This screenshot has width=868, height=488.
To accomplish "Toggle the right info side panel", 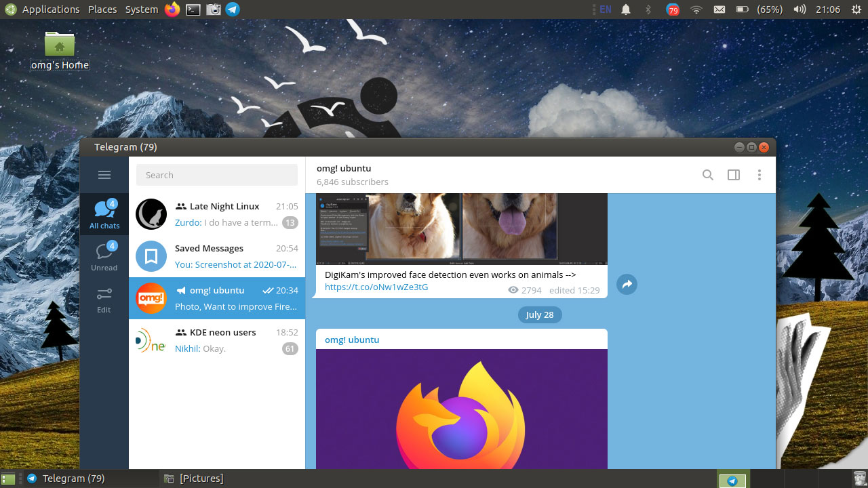I will 734,175.
